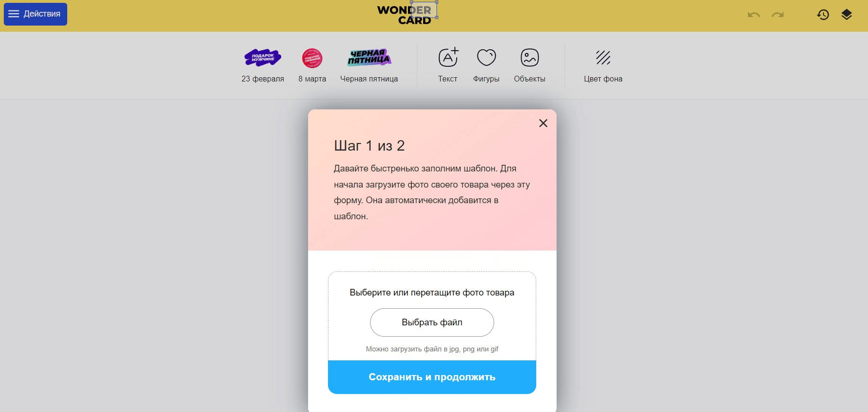
Task: Click Сохранить и продолжить button
Action: (x=432, y=377)
